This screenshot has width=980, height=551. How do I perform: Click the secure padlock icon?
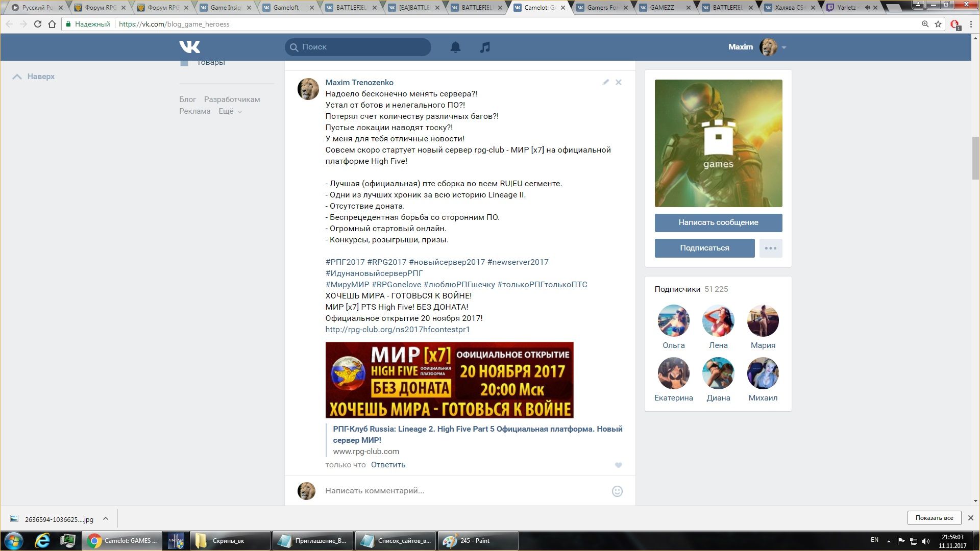click(68, 24)
